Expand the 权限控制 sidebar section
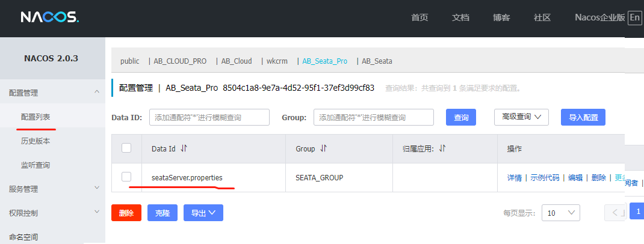The image size is (644, 244). [x=98, y=212]
